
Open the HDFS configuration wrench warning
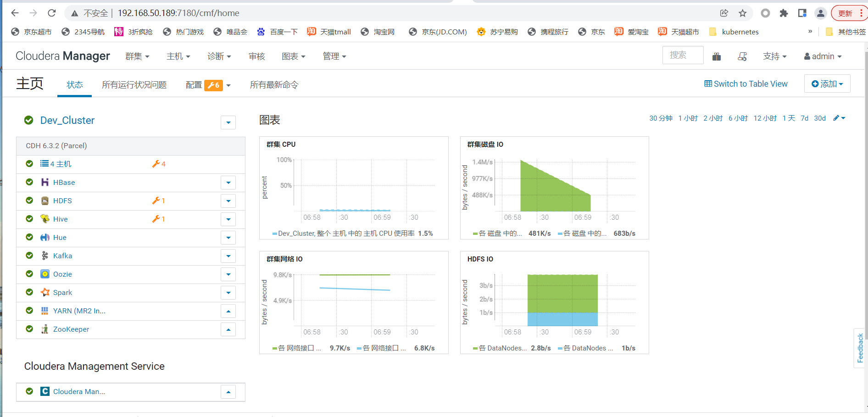[x=159, y=200]
